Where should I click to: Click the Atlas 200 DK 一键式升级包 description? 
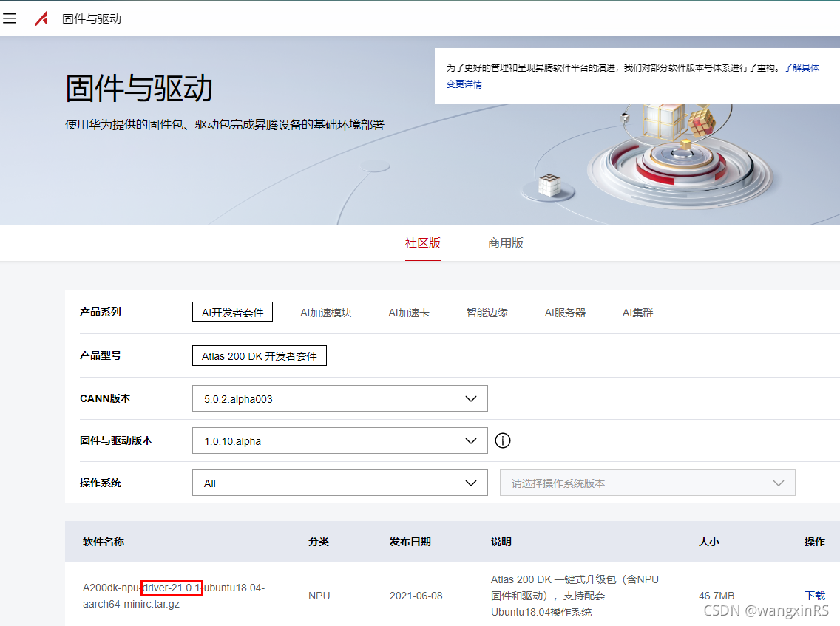click(575, 596)
